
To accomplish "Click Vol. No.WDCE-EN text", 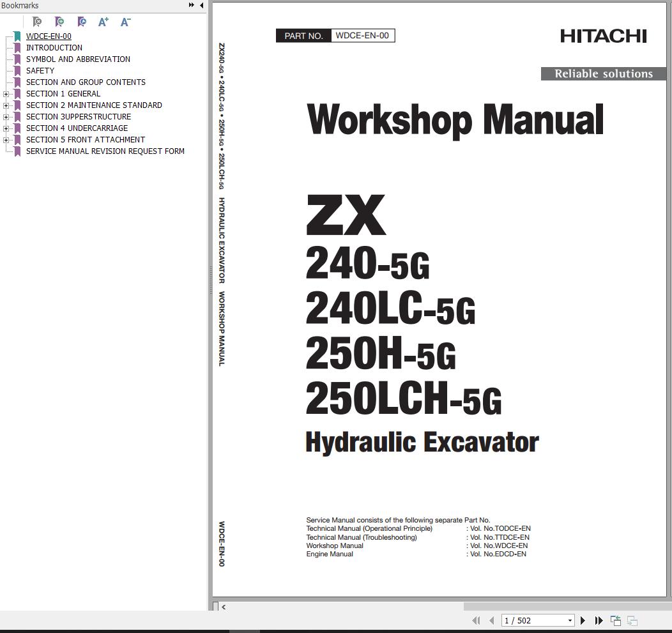I will click(x=499, y=545).
